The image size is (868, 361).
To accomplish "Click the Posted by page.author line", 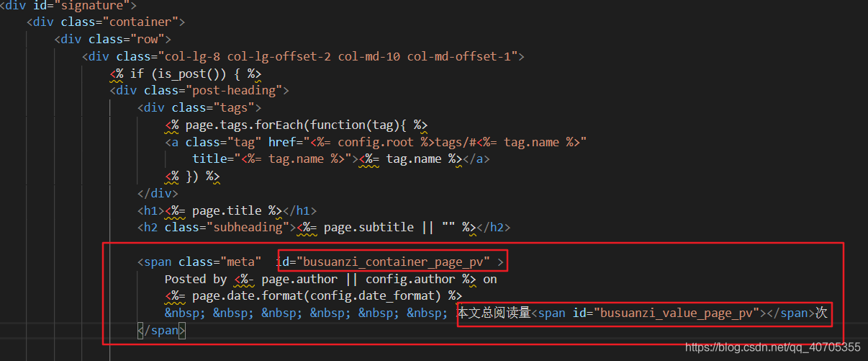I will (331, 279).
